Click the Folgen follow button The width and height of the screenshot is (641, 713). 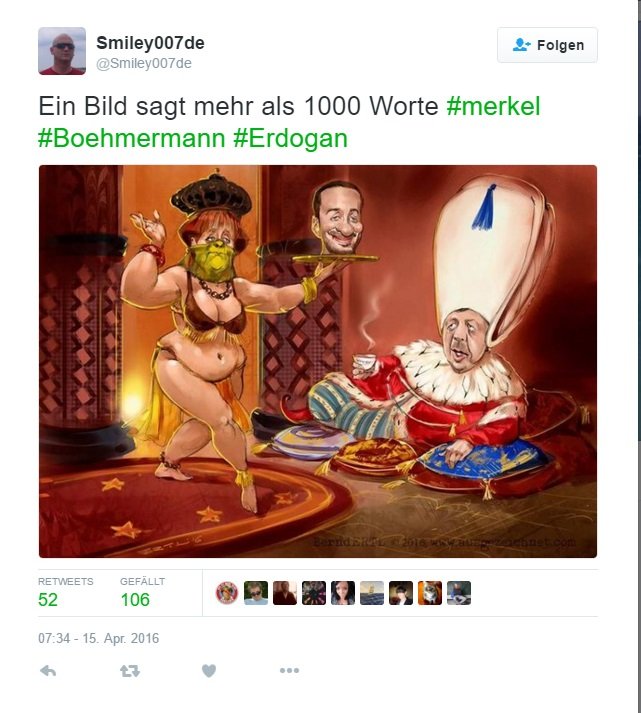click(x=547, y=45)
